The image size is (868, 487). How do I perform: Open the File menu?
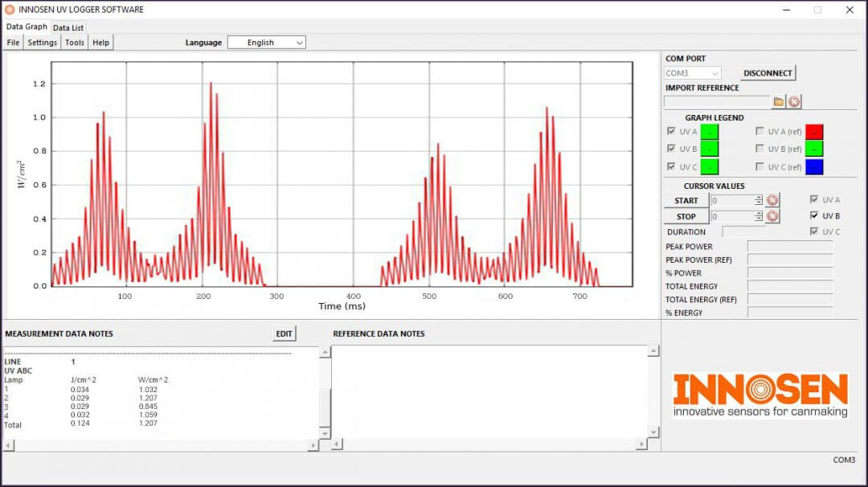(x=14, y=43)
